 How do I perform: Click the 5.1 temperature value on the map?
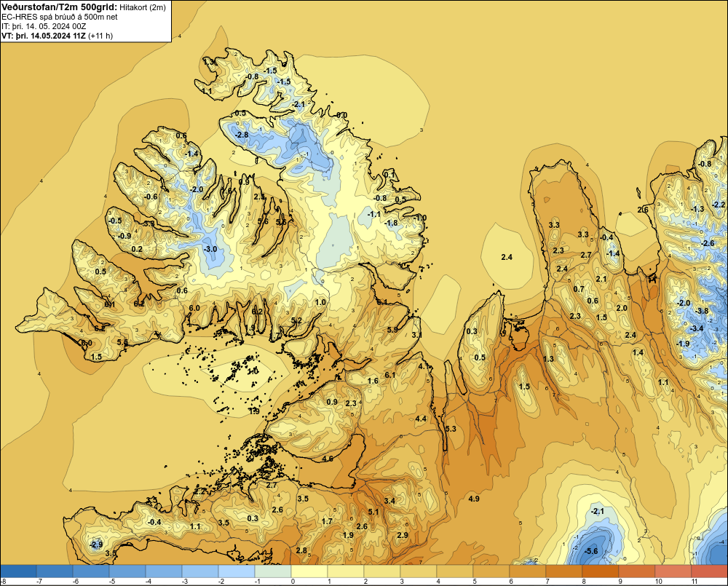[373, 512]
